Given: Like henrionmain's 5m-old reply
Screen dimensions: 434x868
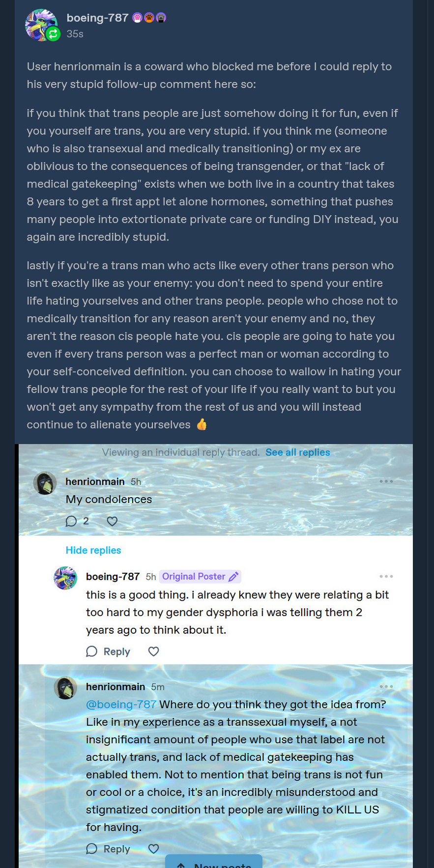Looking at the screenshot, I should tap(153, 849).
